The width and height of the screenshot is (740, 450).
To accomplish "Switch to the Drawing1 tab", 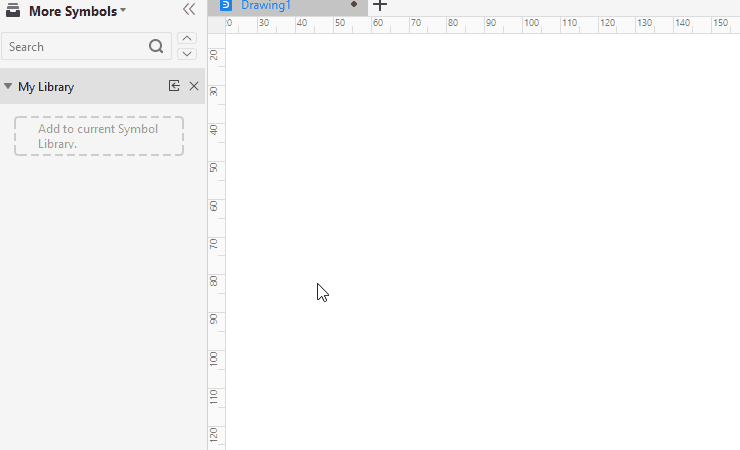I will point(287,6).
